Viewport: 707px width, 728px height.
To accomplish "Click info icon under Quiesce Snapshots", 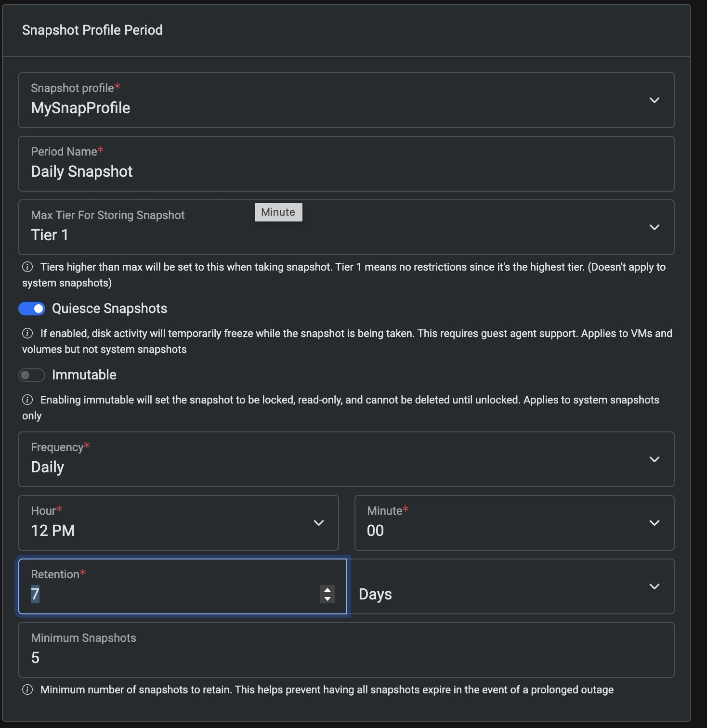I will 27,334.
